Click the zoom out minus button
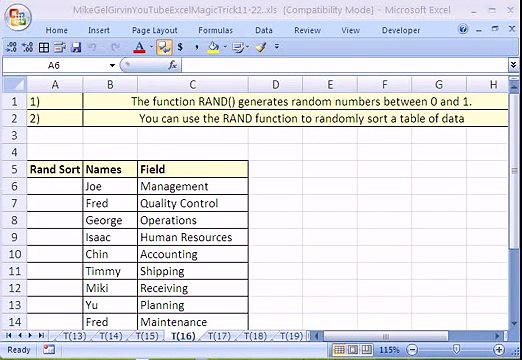Viewport: 522px width, 360px height. click(412, 350)
